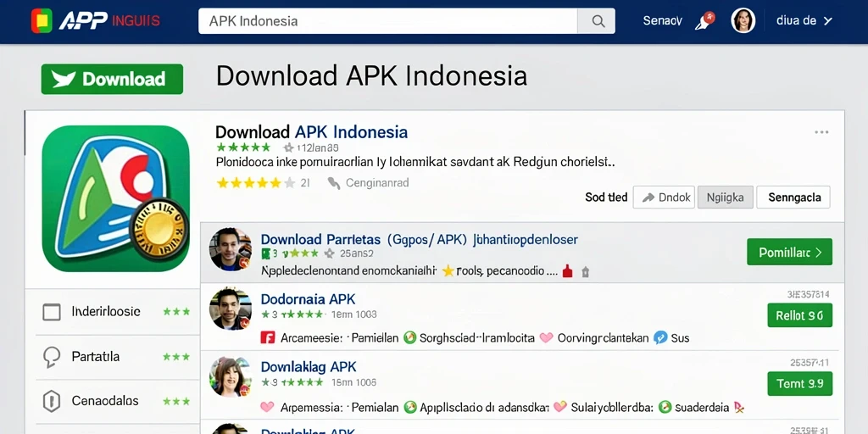Click the Dndok share button
868x434 pixels.
pos(663,197)
